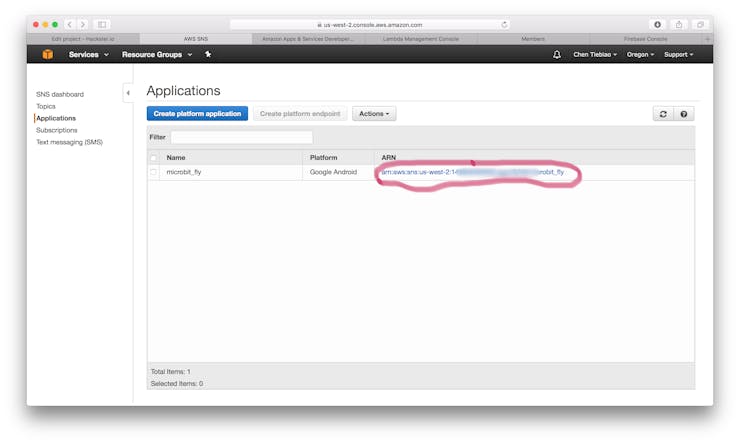
Task: Refresh the applications list
Action: pos(663,114)
